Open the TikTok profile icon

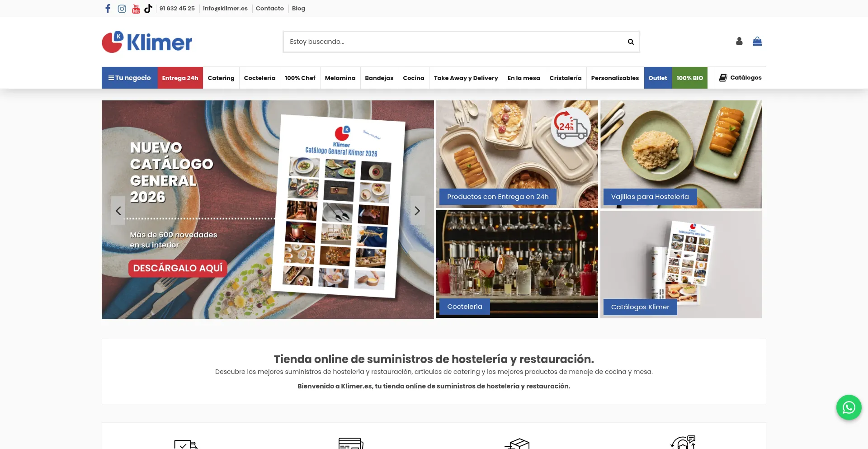(148, 9)
